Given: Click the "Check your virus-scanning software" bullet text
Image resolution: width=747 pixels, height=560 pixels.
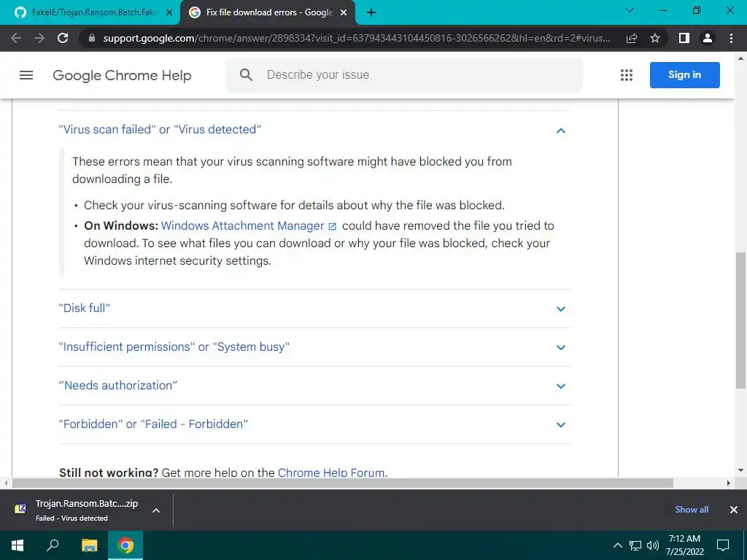Looking at the screenshot, I should [x=294, y=205].
